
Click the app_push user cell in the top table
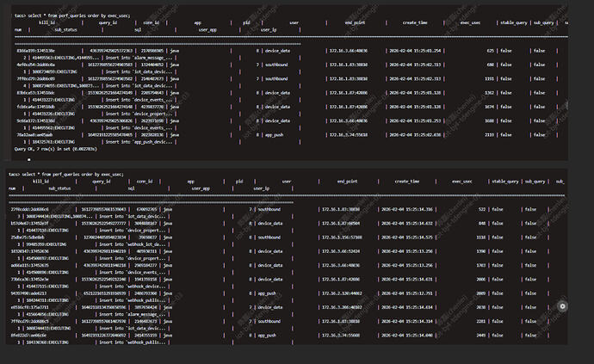pyautogui.click(x=275, y=134)
